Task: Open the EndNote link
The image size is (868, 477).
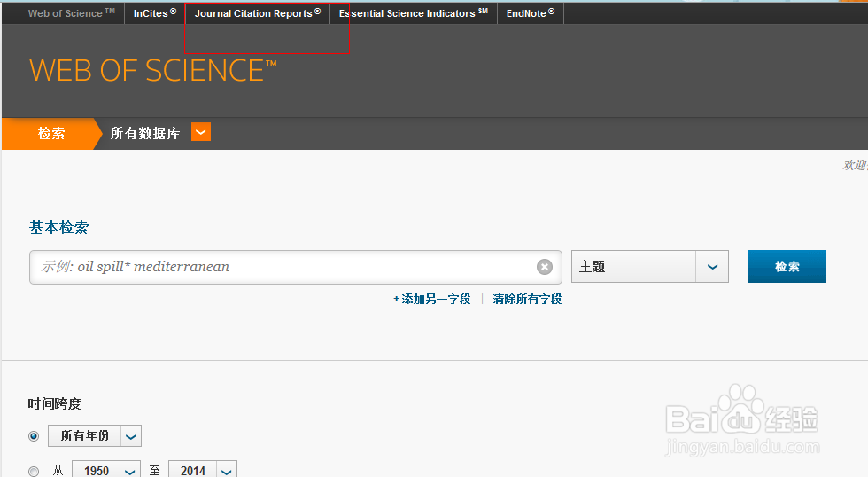Action: (x=531, y=12)
